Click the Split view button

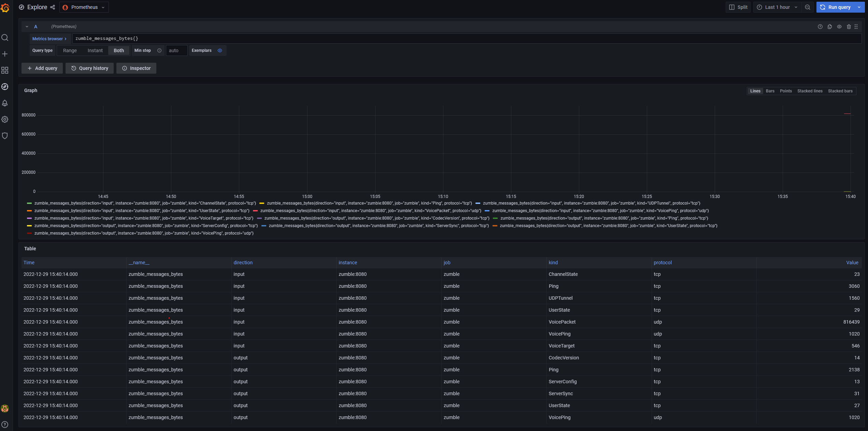click(738, 7)
